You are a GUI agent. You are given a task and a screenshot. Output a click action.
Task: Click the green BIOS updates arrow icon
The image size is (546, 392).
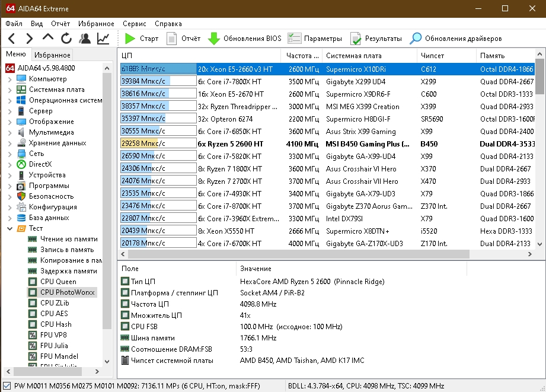(214, 39)
